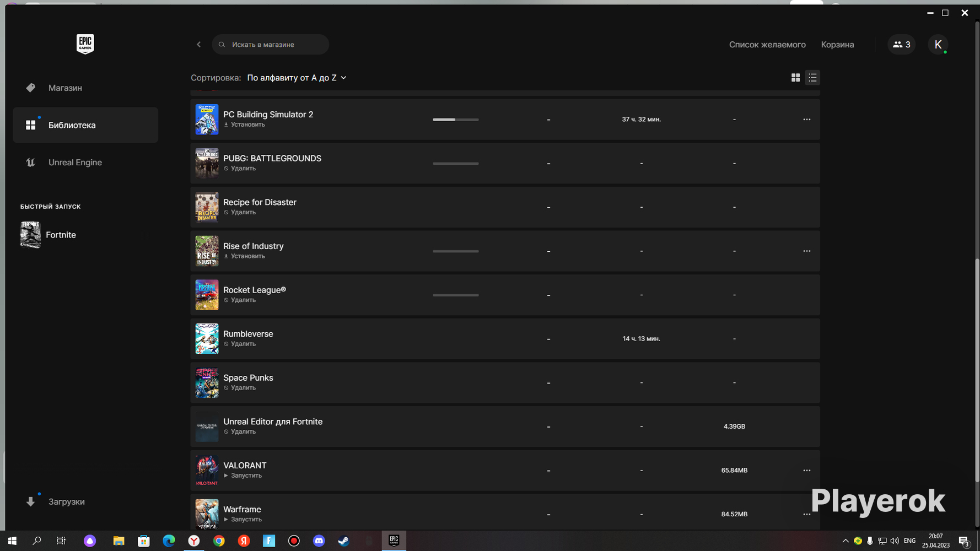The height and width of the screenshot is (551, 980).
Task: Select the Space Punks game title
Action: tap(248, 378)
